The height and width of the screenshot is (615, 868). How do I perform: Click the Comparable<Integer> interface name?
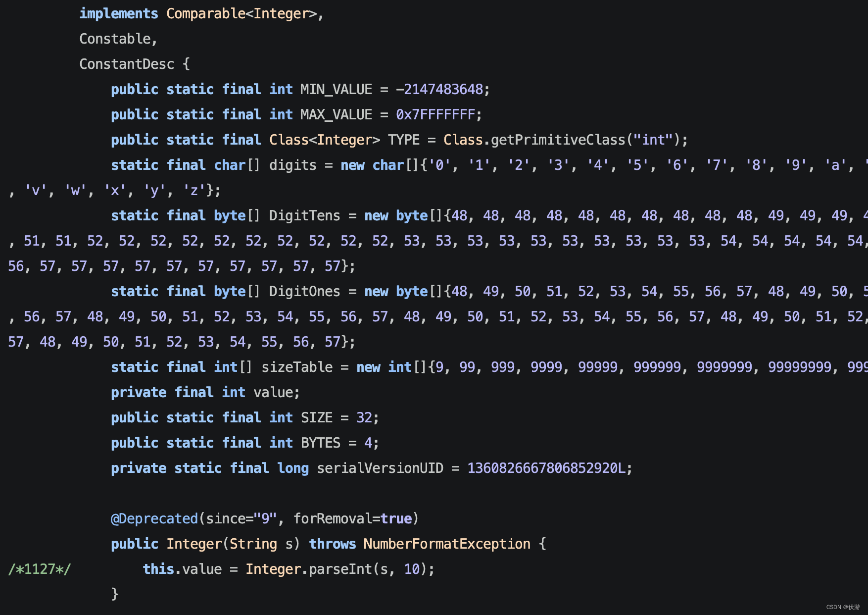(241, 13)
